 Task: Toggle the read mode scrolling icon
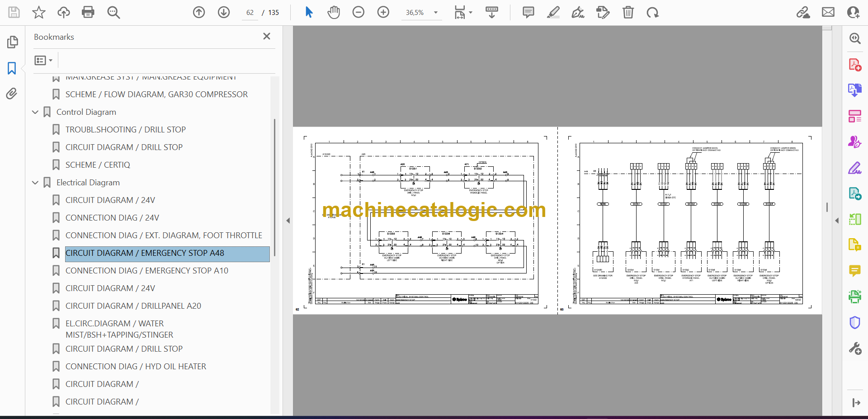tap(492, 12)
